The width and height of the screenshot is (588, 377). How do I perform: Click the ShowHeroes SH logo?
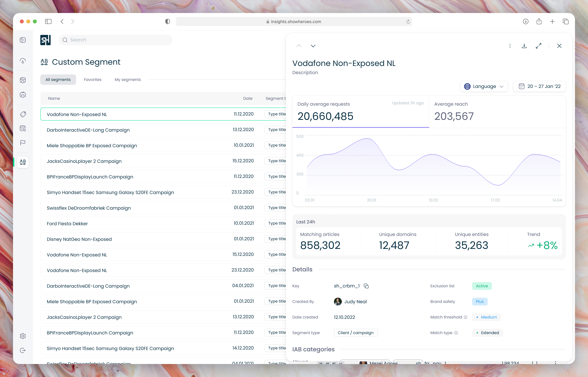click(45, 40)
